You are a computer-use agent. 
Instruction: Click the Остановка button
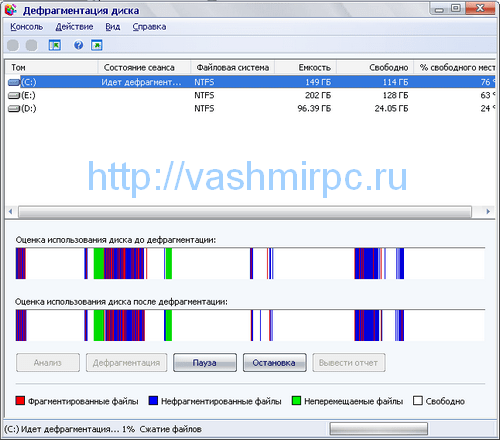(275, 363)
